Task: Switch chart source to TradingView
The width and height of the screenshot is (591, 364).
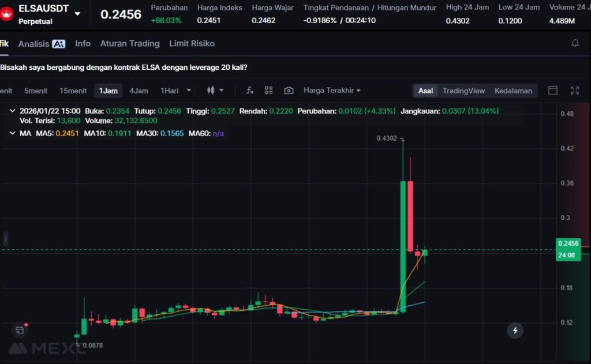Action: 463,91
